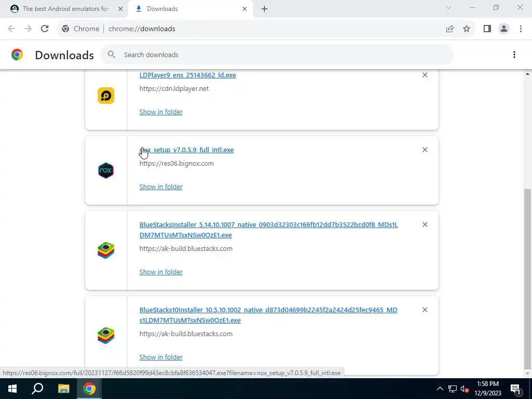This screenshot has width=532, height=399.
Task: Click the Chrome taskbar icon
Action: [x=89, y=389]
